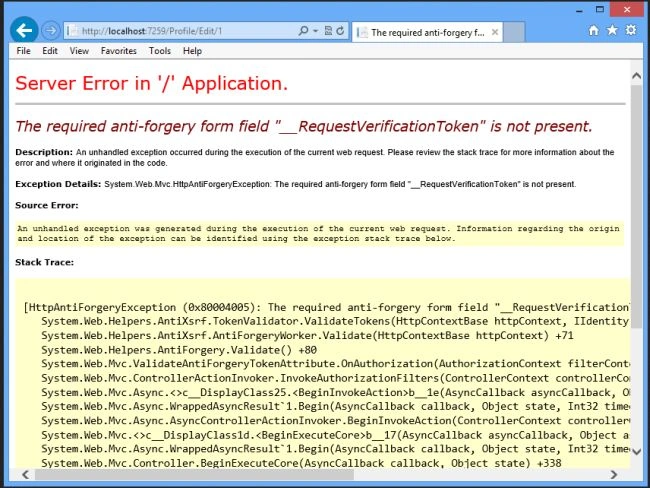Click horizontal scrollbar right arrow
This screenshot has width=650, height=488.
coord(614,474)
